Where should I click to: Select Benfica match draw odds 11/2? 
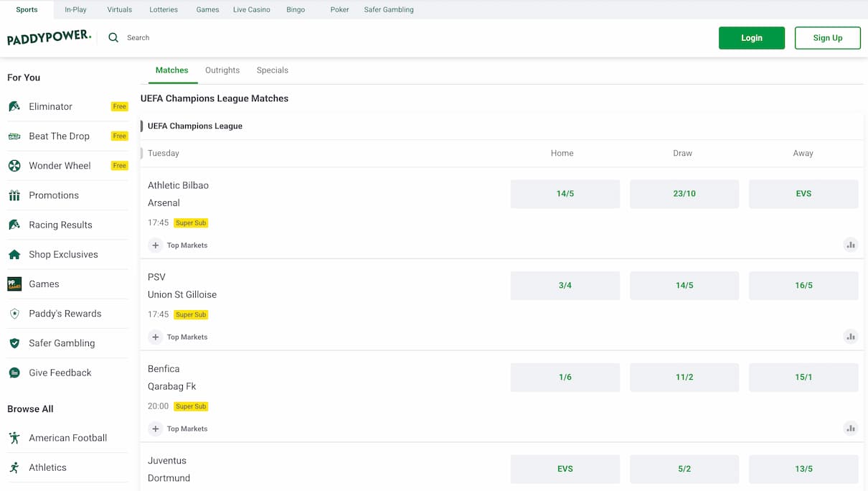coord(684,378)
